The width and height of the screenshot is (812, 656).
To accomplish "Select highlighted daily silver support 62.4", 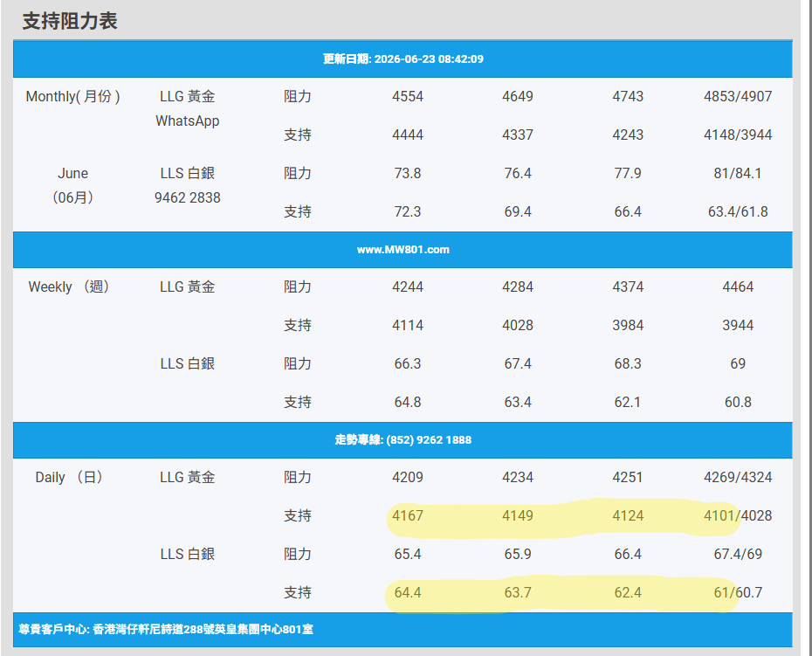I will (628, 592).
